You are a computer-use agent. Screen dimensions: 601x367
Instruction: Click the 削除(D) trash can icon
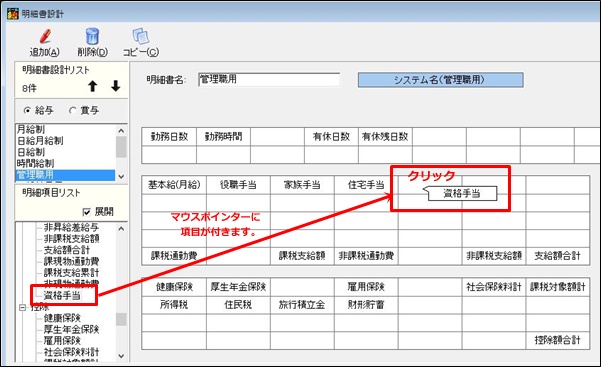pos(92,36)
